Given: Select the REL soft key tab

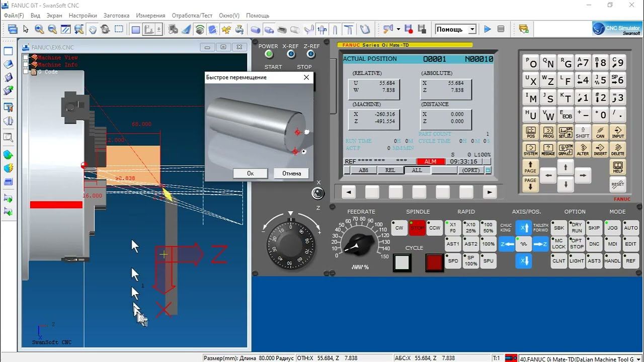Looking at the screenshot, I should click(x=390, y=170).
